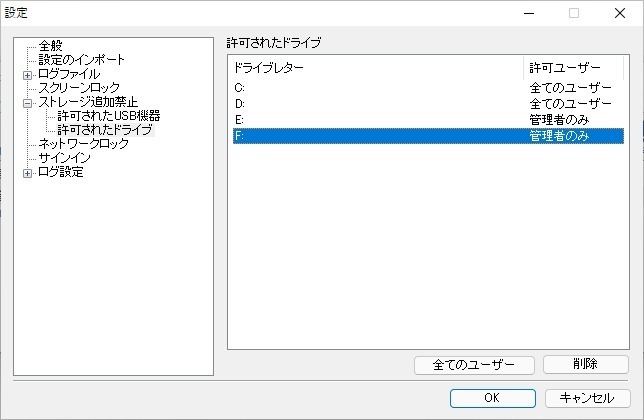Click 管理者のみ value in F: row

(559, 135)
